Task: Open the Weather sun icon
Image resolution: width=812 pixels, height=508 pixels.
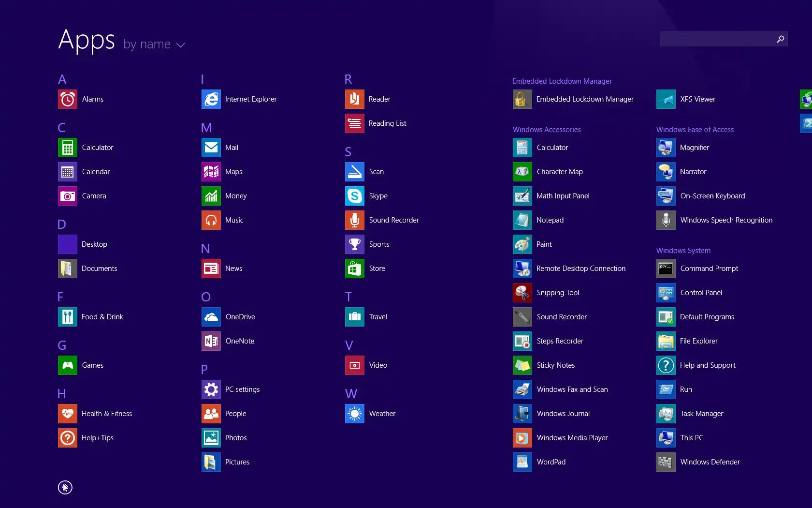Action: [x=355, y=414]
